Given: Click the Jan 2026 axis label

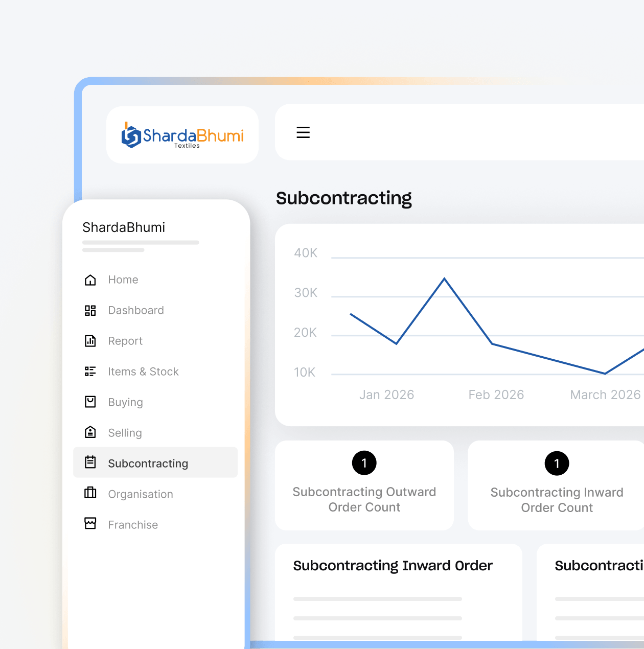Looking at the screenshot, I should point(387,395).
